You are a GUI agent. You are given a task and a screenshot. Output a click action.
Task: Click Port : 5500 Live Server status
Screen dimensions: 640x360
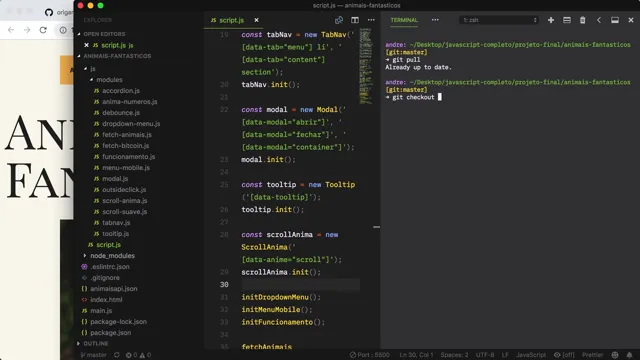[370, 355]
